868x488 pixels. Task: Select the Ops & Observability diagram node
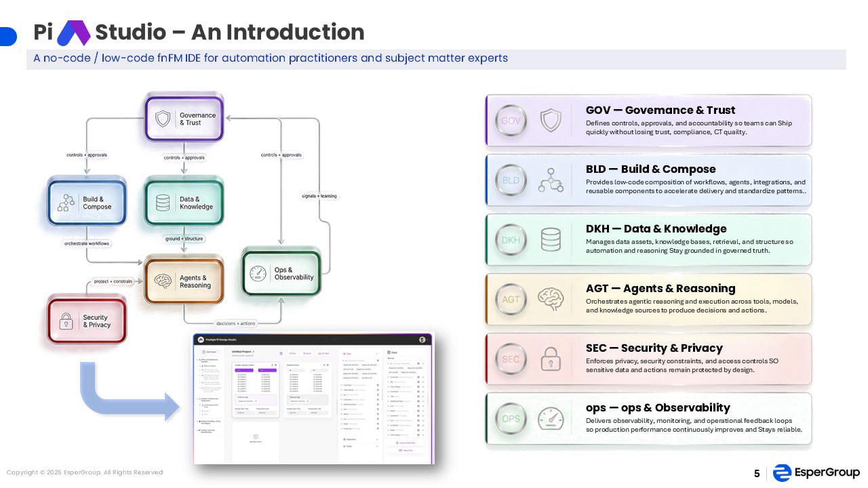(x=281, y=272)
